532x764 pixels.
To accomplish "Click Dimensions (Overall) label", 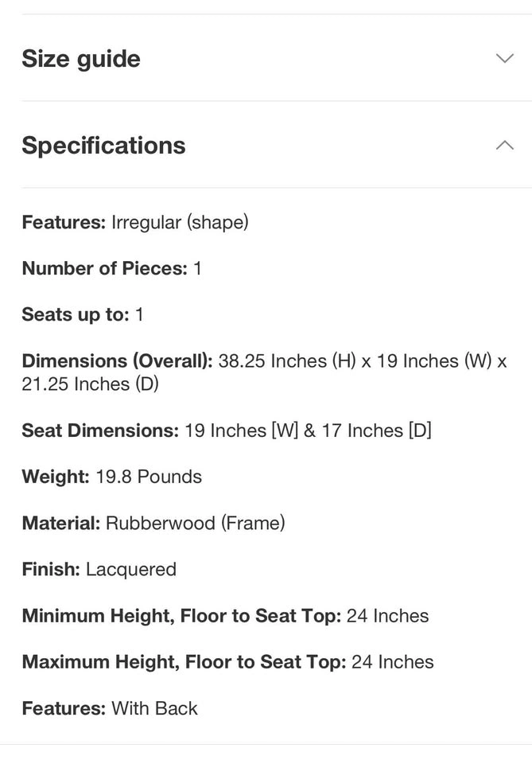I will pyautogui.click(x=118, y=361).
